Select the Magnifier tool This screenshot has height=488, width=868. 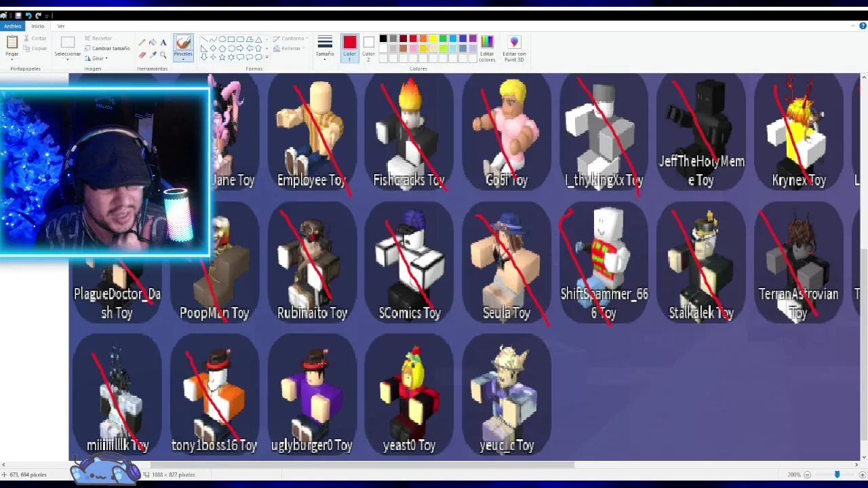[x=163, y=55]
